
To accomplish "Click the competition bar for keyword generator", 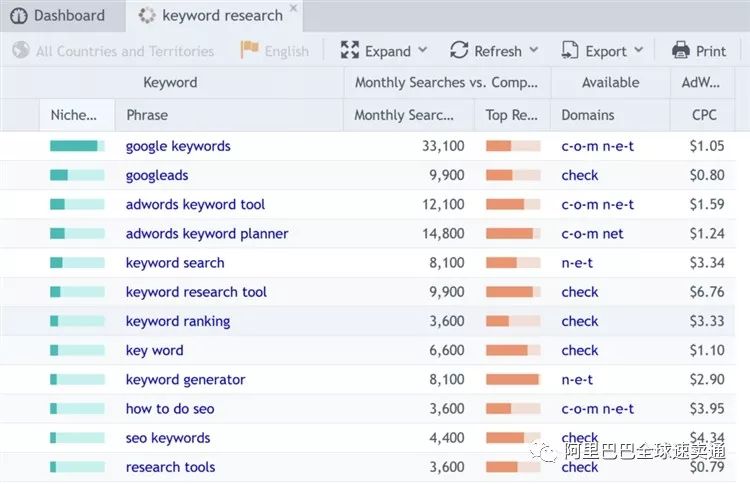I will pyautogui.click(x=513, y=380).
